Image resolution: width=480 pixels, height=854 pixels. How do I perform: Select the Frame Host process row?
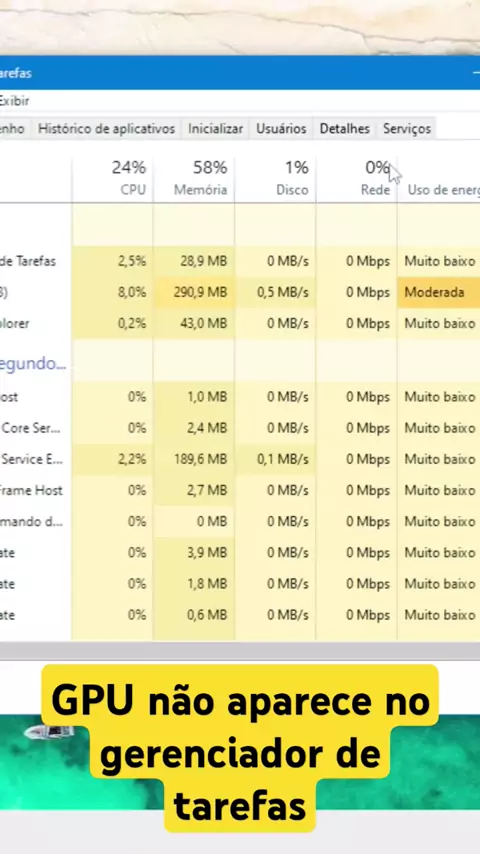coord(240,490)
